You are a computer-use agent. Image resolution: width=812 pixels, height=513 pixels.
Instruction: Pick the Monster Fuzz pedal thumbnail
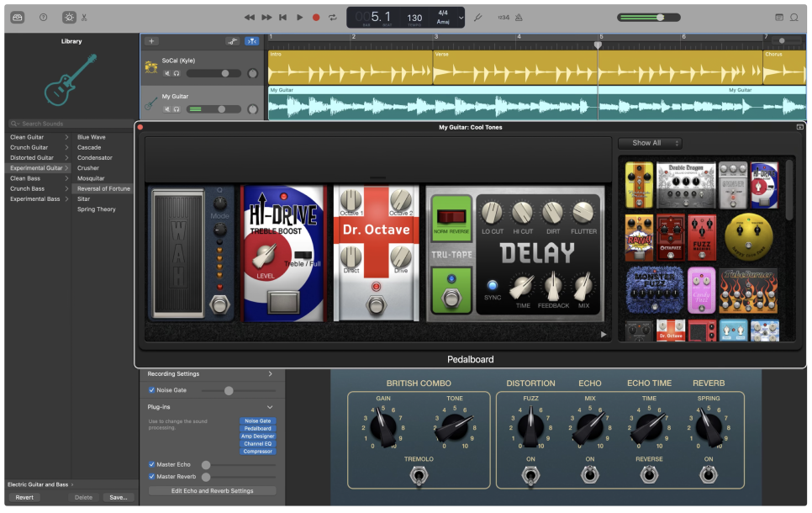(x=654, y=290)
